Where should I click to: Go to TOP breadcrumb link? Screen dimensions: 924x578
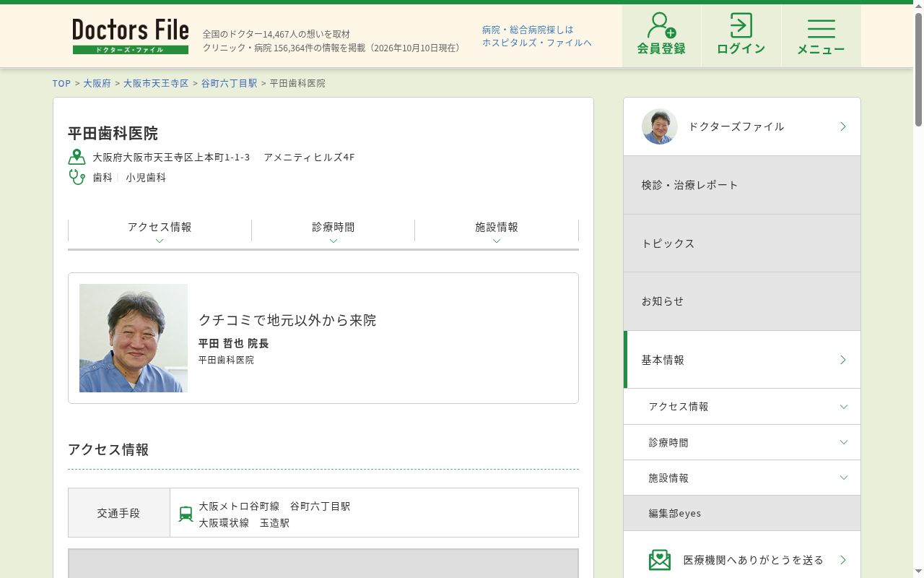[x=61, y=83]
